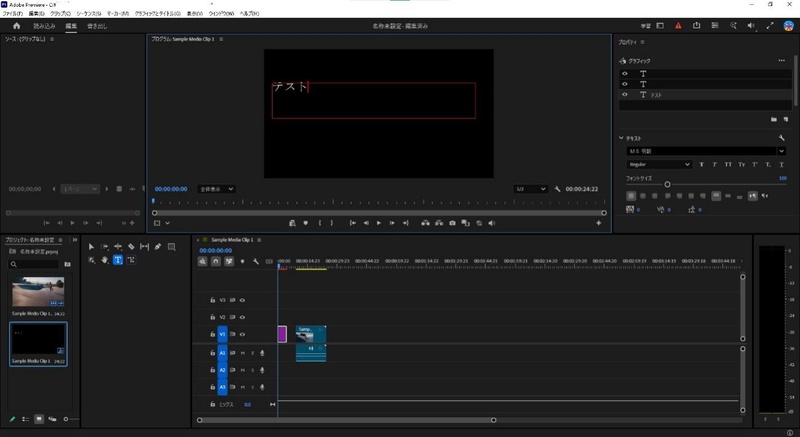Toggle visibility of second text layer

(x=624, y=84)
